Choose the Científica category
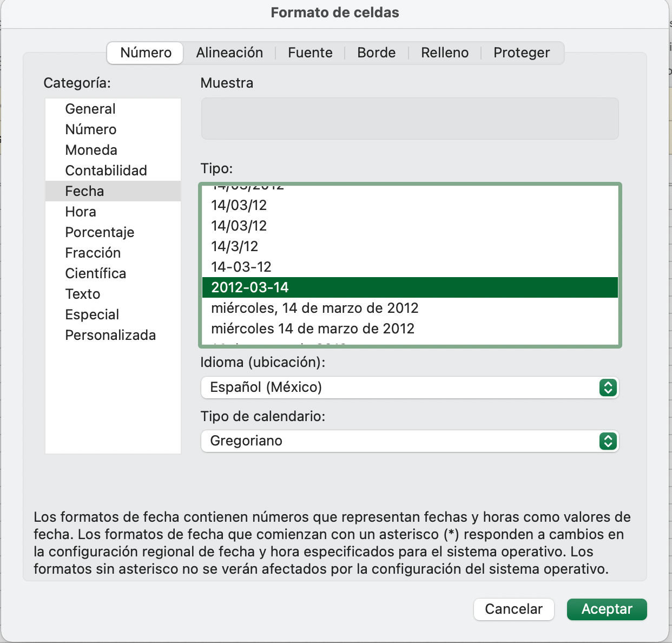The width and height of the screenshot is (672, 643). 95,273
